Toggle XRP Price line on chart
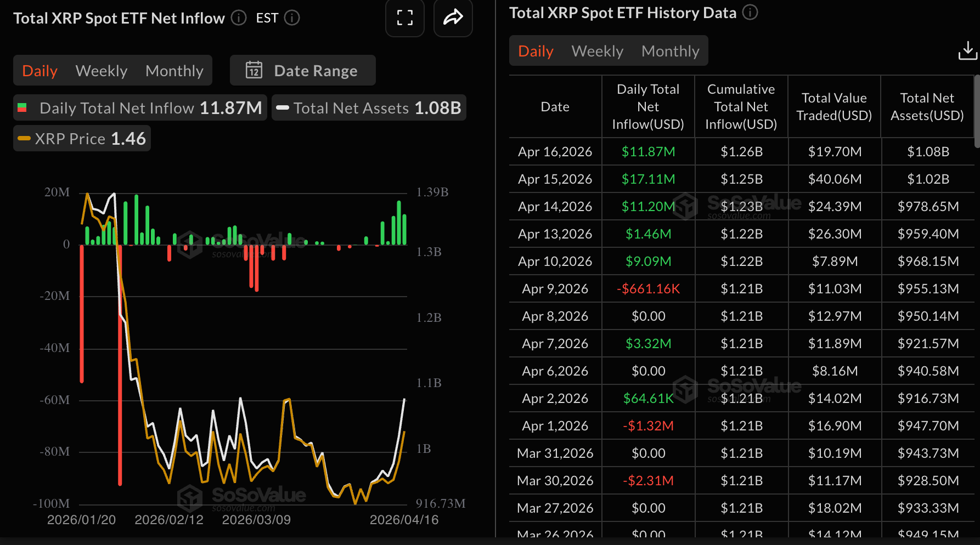Screen dimensions: 980x545 tap(82, 139)
